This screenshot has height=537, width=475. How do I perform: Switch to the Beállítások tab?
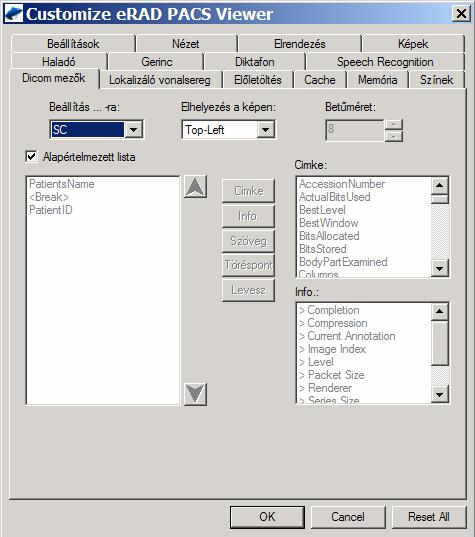(x=73, y=44)
